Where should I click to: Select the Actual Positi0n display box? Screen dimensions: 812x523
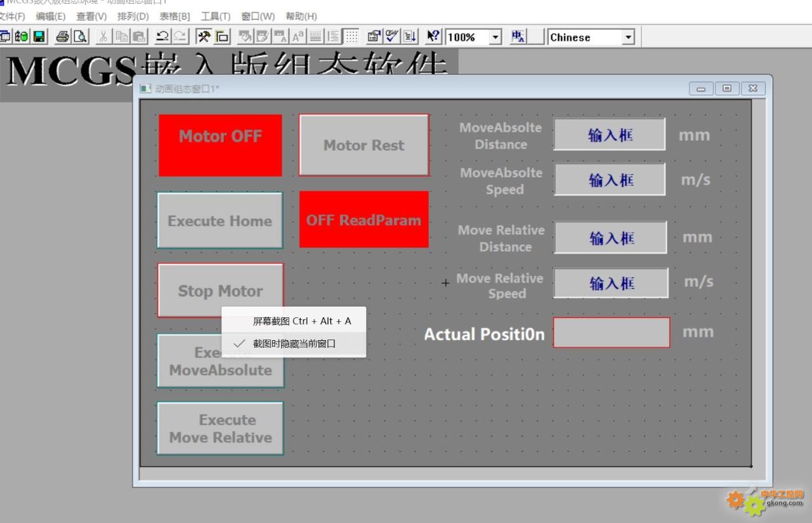pyautogui.click(x=612, y=333)
